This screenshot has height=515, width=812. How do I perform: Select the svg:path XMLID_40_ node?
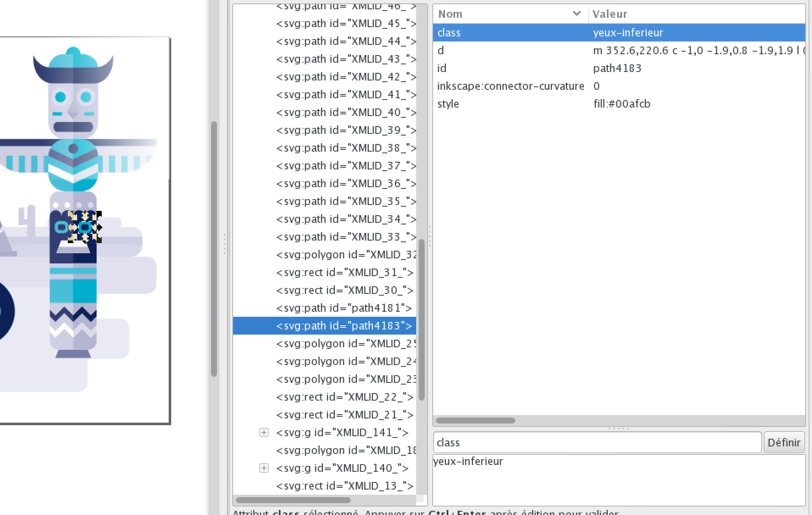point(346,112)
